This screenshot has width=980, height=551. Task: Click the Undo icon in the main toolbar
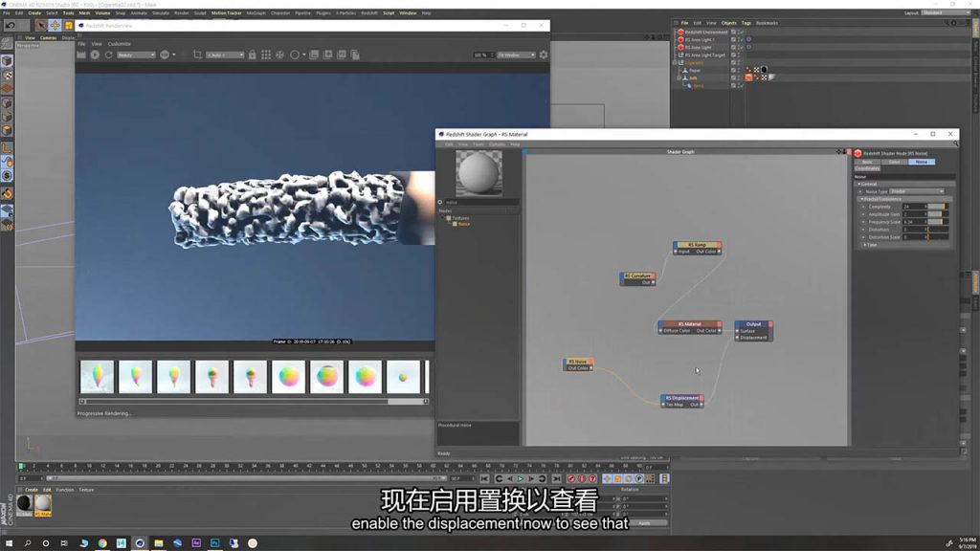click(11, 26)
